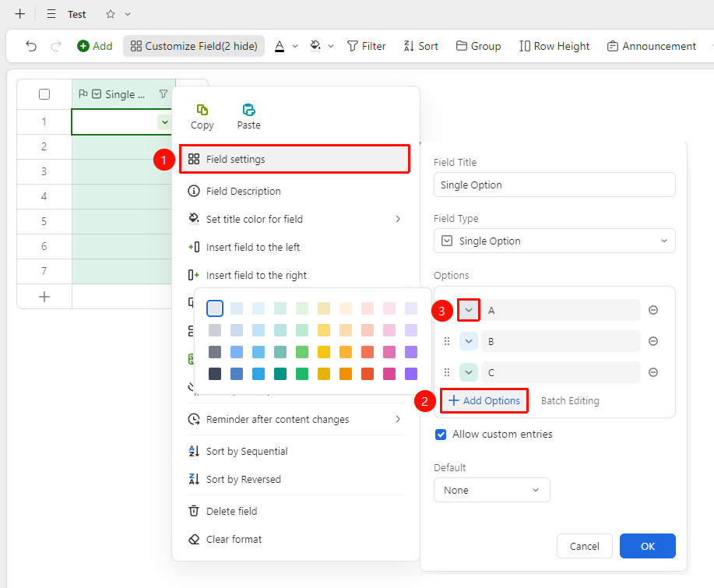Select Field settings from context menu

pyautogui.click(x=294, y=159)
